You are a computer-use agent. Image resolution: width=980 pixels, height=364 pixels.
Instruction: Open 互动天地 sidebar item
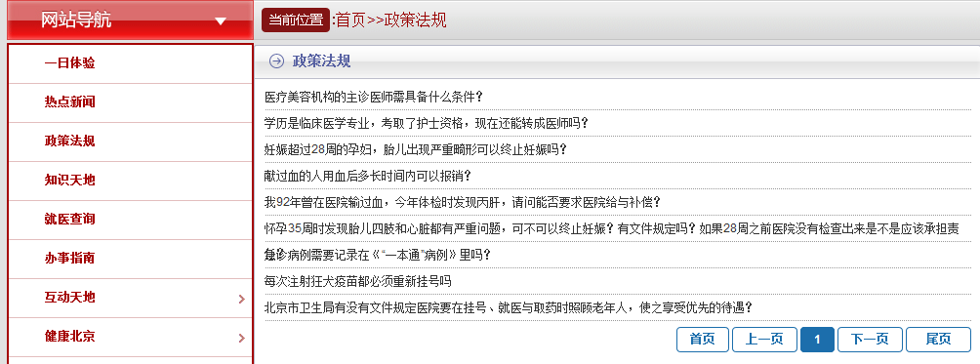click(x=70, y=298)
